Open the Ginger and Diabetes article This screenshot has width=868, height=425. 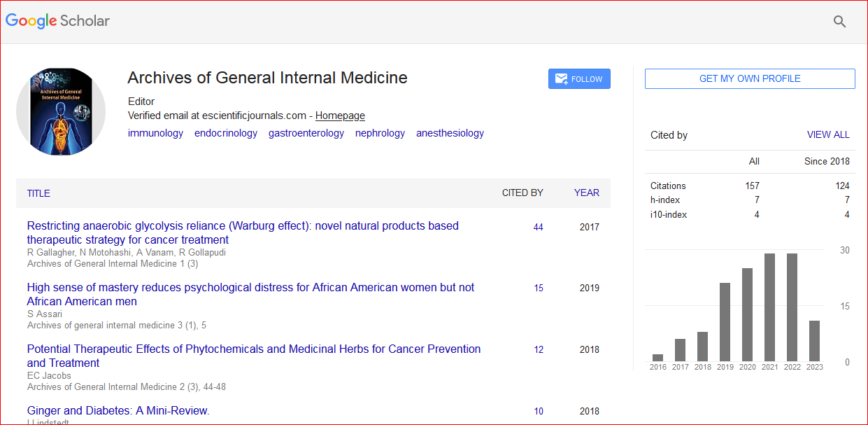(118, 410)
